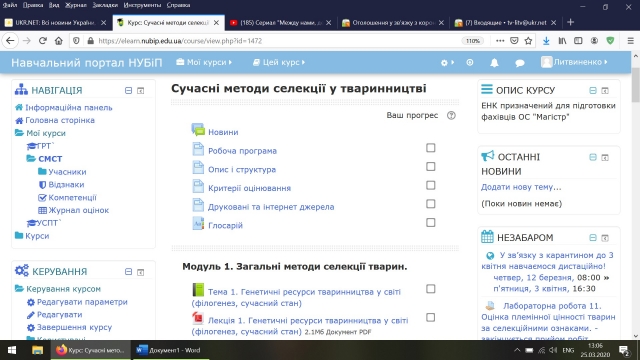Click the question mark help icon beside Ваш прогрес
This screenshot has height=360, width=640.
[x=451, y=116]
